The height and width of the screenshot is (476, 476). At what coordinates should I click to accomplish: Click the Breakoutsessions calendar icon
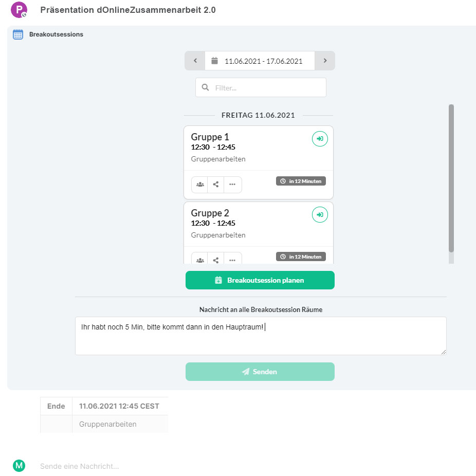(x=18, y=34)
